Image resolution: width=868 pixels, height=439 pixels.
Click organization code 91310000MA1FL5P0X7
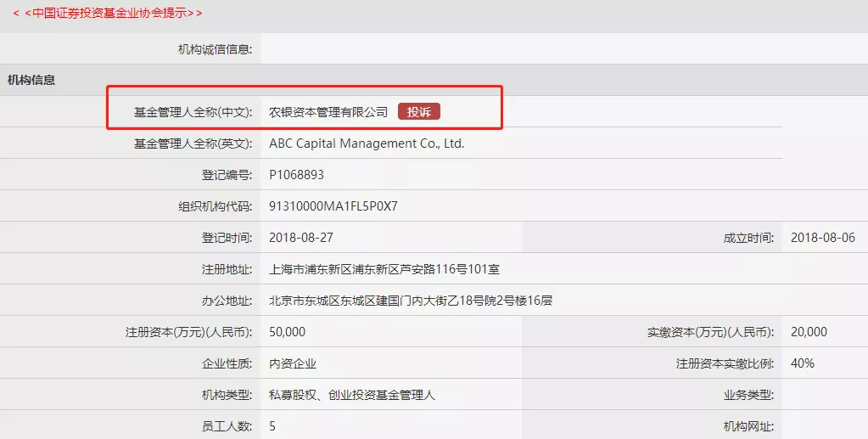point(333,206)
